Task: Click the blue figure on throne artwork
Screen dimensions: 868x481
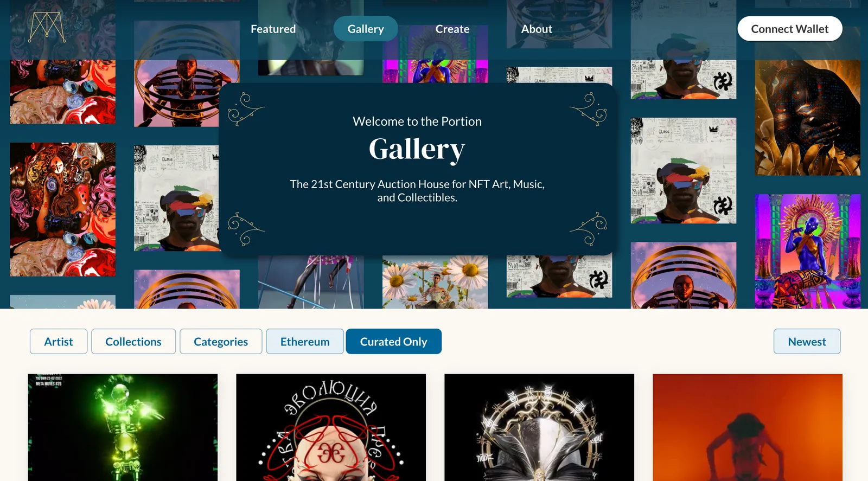Action: [x=808, y=252]
